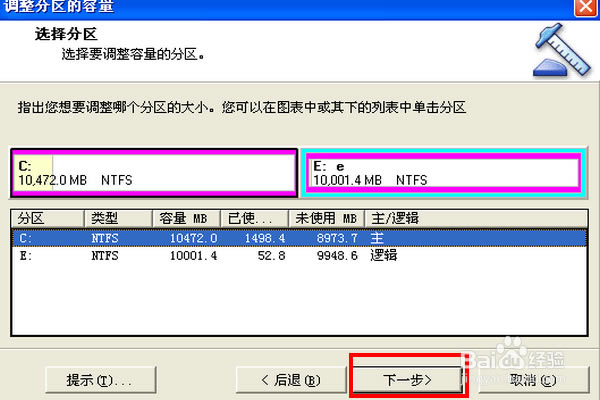The height and width of the screenshot is (400, 600).
Task: Click the 1498.4 used value
Action: pos(265,238)
